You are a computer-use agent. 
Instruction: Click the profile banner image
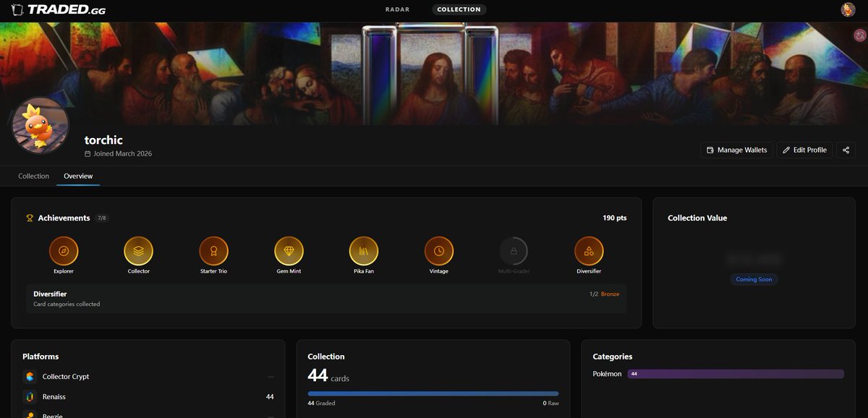(x=434, y=73)
